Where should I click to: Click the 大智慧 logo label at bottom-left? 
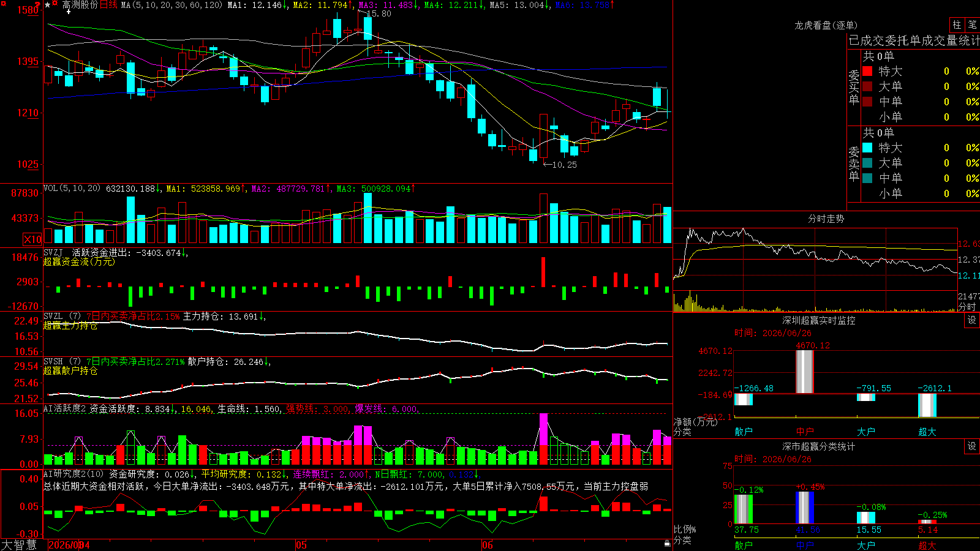click(19, 545)
